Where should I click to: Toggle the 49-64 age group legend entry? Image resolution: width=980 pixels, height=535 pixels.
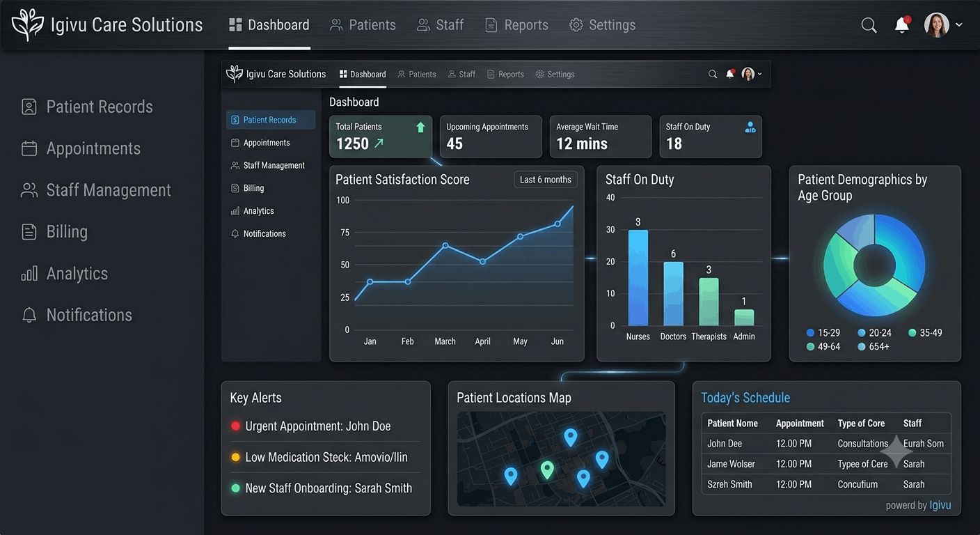[823, 346]
